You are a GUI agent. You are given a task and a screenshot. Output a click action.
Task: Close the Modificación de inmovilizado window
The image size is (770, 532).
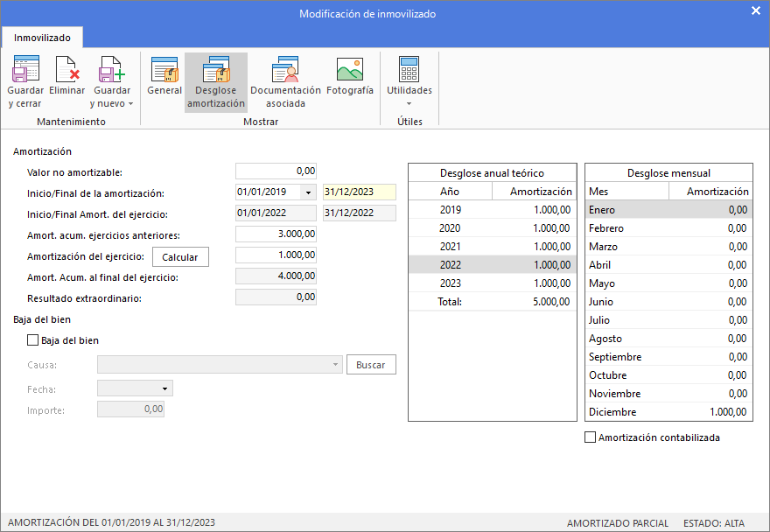click(x=756, y=10)
